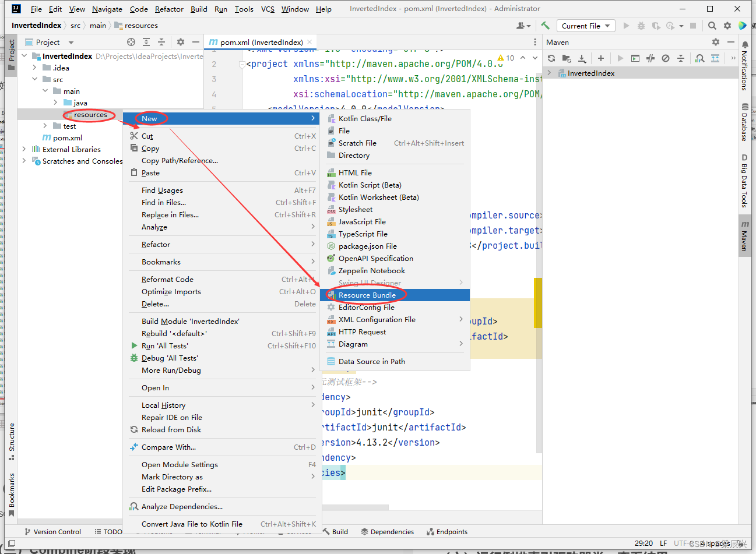Open Structure side tool button
This screenshot has width=756, height=554.
[11, 442]
